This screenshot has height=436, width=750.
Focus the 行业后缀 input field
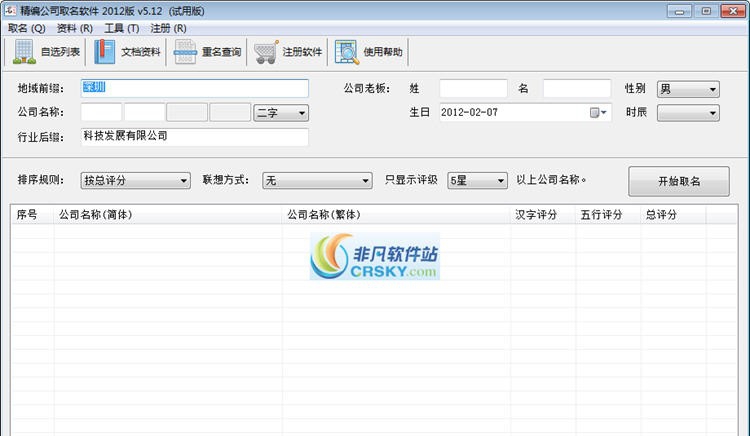pos(195,137)
